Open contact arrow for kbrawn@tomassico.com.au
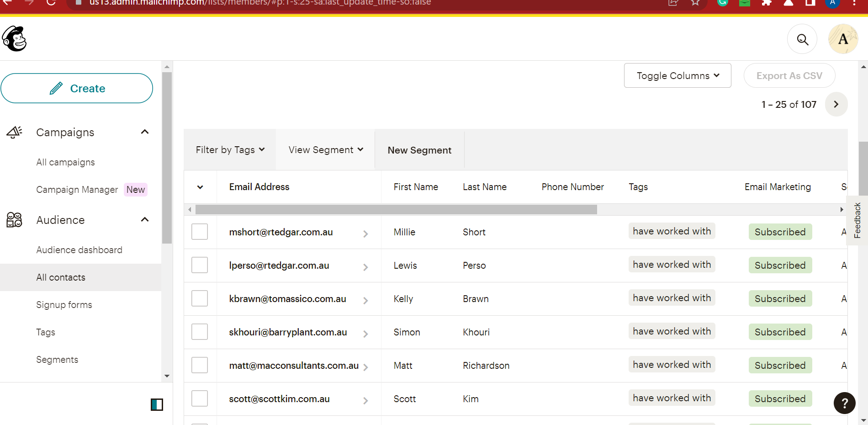 pyautogui.click(x=365, y=300)
